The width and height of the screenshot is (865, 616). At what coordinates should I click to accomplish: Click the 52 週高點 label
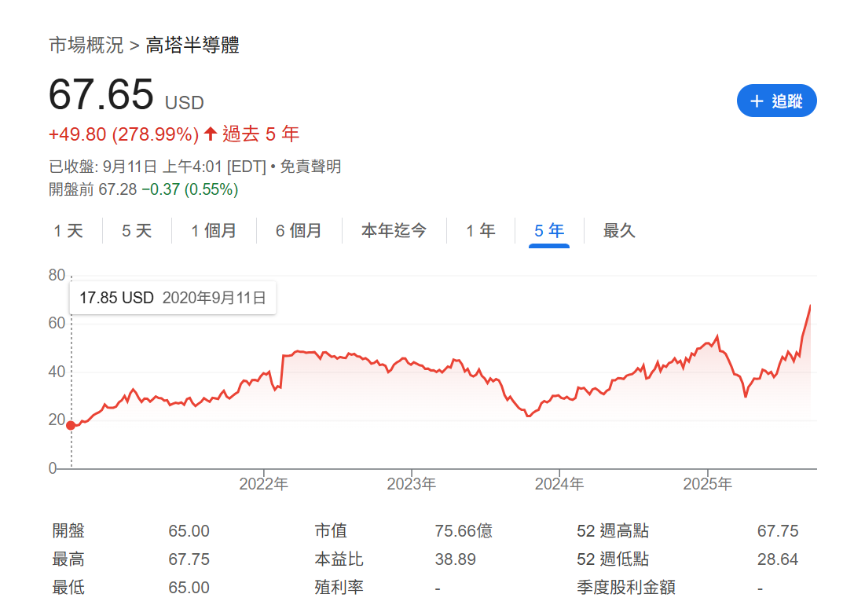click(613, 531)
